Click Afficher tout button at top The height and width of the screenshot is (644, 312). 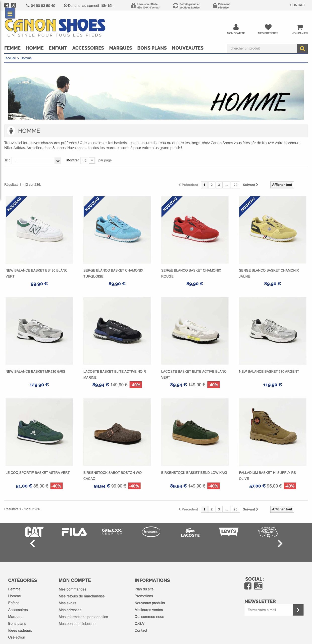pyautogui.click(x=282, y=185)
